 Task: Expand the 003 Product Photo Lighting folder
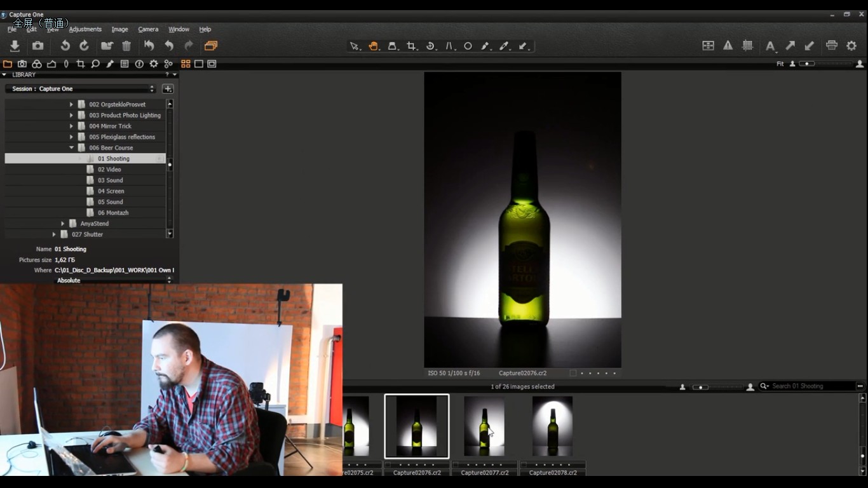(x=71, y=115)
